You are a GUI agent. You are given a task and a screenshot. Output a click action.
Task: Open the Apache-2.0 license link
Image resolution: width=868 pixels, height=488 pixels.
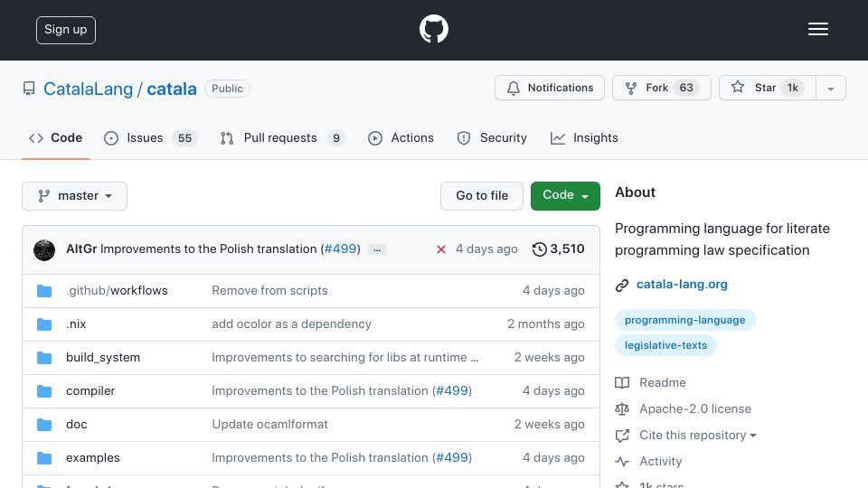pos(695,408)
